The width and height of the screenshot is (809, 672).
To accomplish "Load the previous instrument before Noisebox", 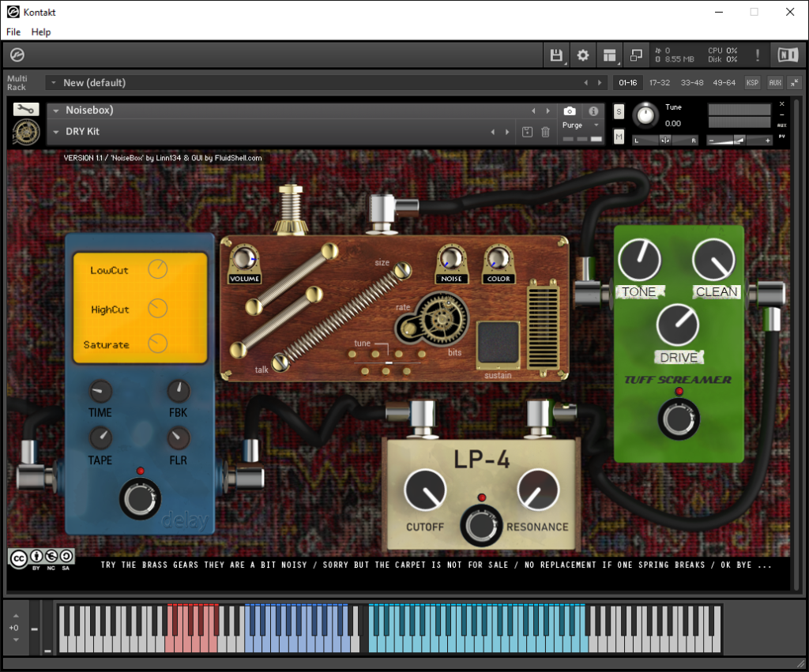I will [x=533, y=111].
